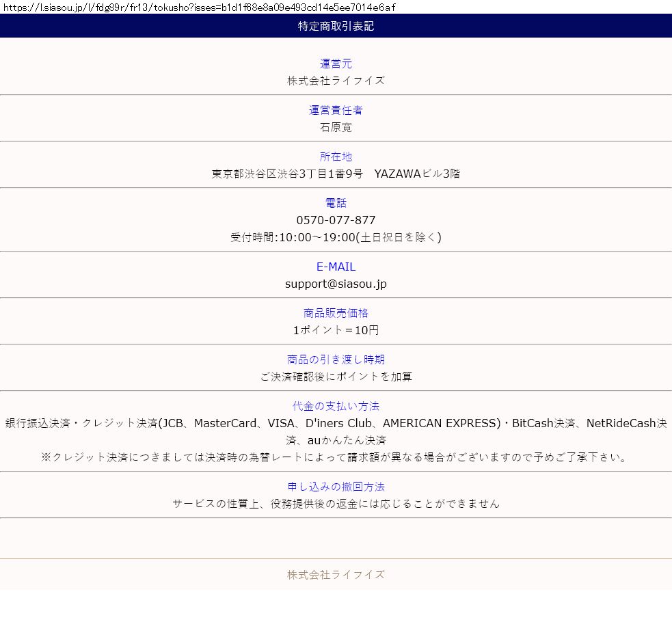Click the name 石原寛
The height and width of the screenshot is (624, 672).
tap(336, 127)
